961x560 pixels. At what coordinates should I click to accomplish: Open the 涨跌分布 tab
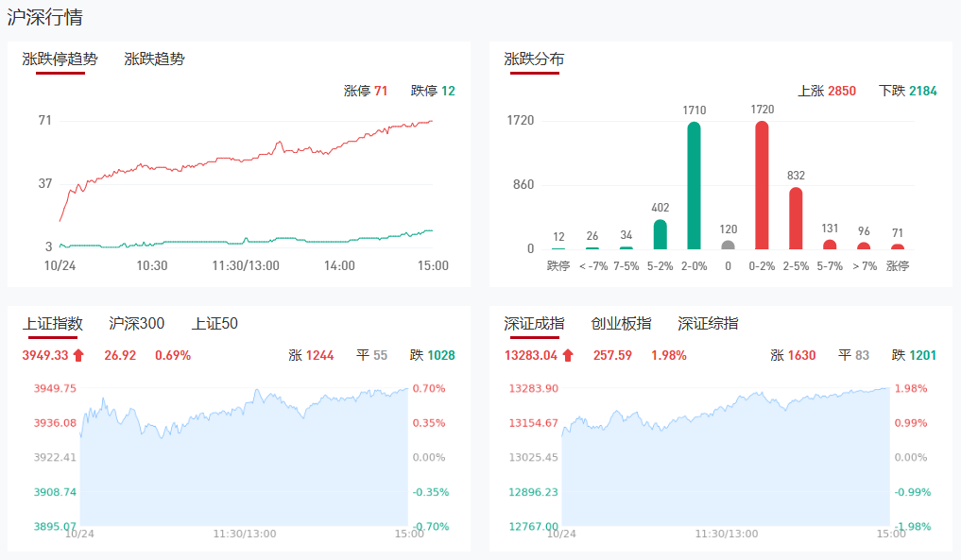534,59
